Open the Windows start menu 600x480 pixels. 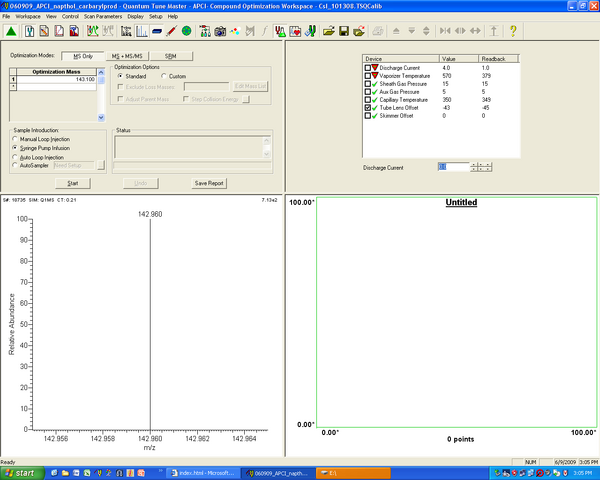[22, 472]
